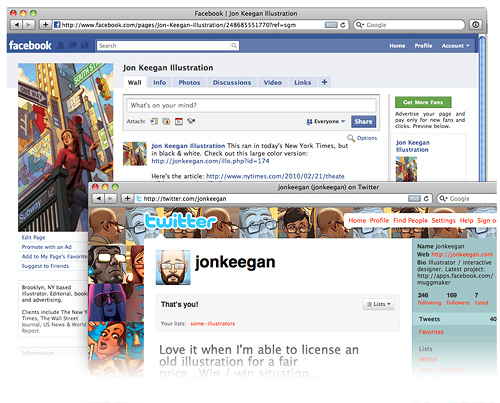Click Home in Twitter navigation
Image resolution: width=500 pixels, height=403 pixels.
point(357,220)
